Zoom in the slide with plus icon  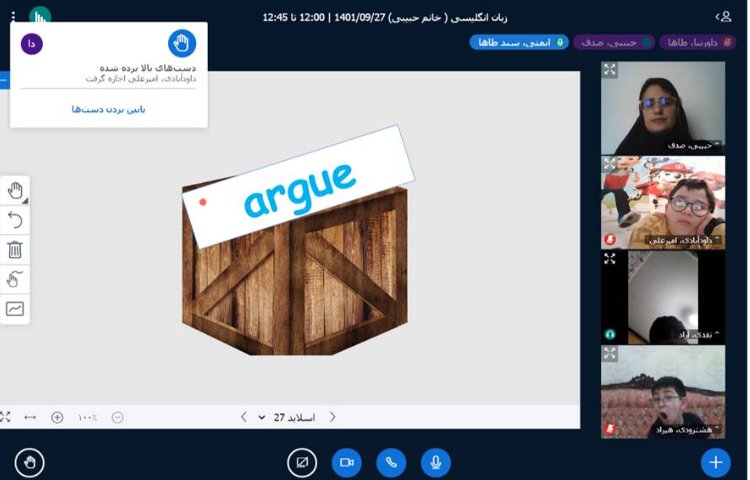(x=57, y=417)
